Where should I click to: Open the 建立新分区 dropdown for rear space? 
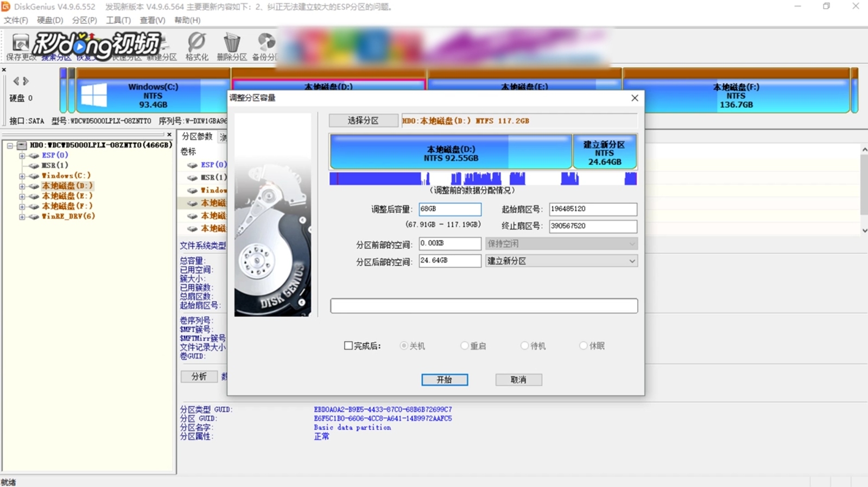[x=561, y=261]
